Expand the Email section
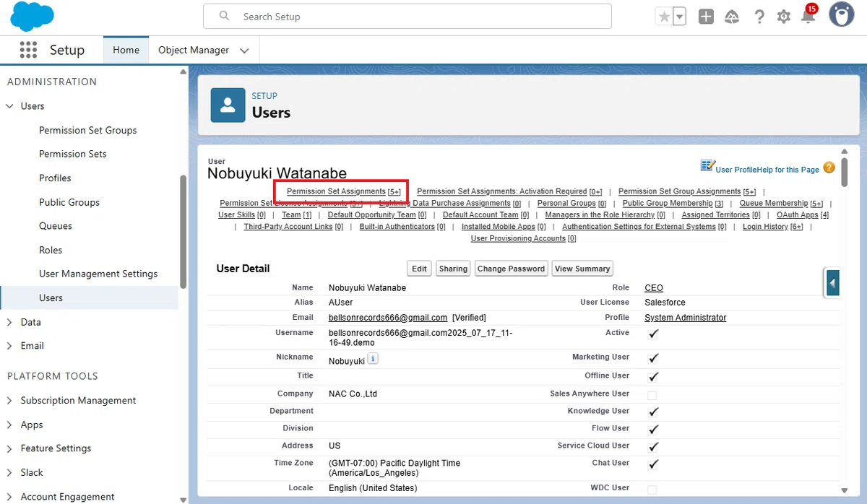 point(9,346)
